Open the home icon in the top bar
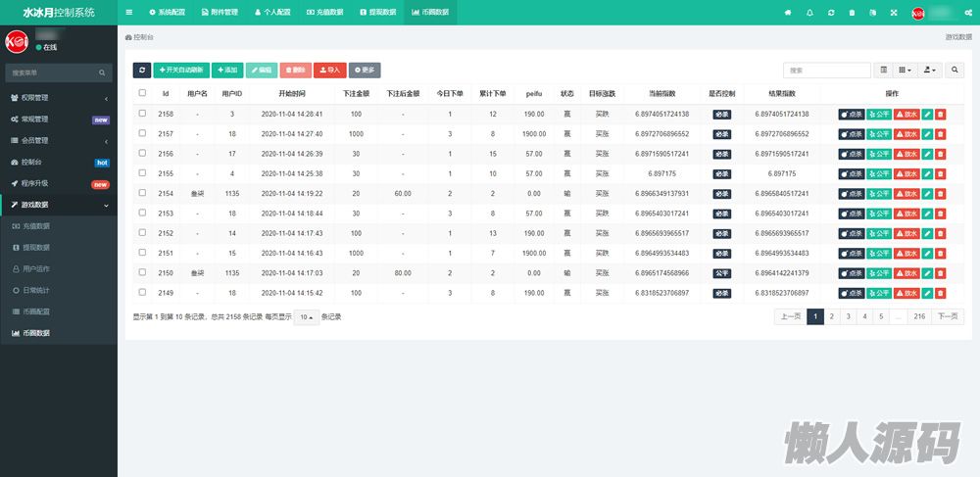The image size is (980, 477). [x=788, y=13]
